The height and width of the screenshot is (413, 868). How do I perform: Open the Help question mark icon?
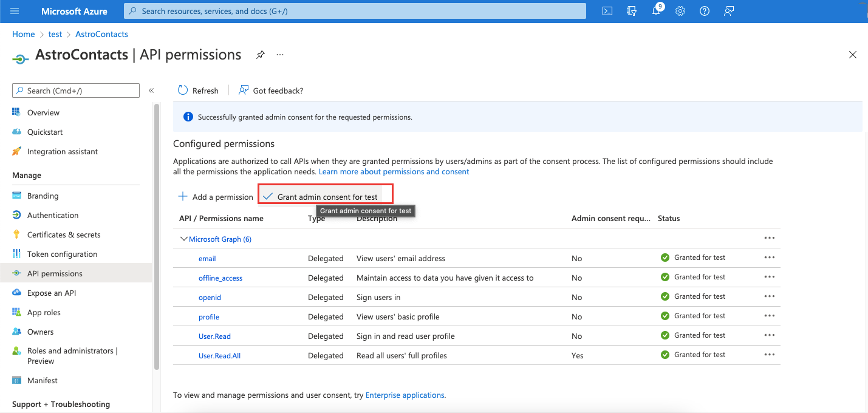coord(705,11)
